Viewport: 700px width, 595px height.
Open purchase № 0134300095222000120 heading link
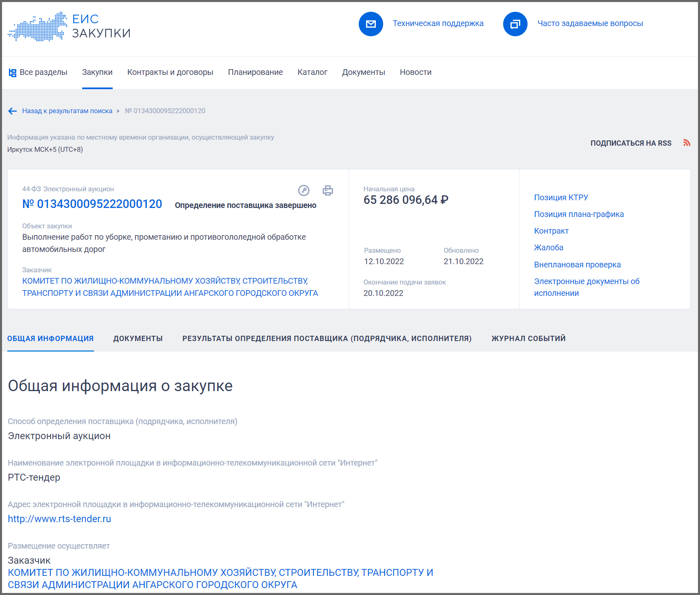click(x=92, y=204)
